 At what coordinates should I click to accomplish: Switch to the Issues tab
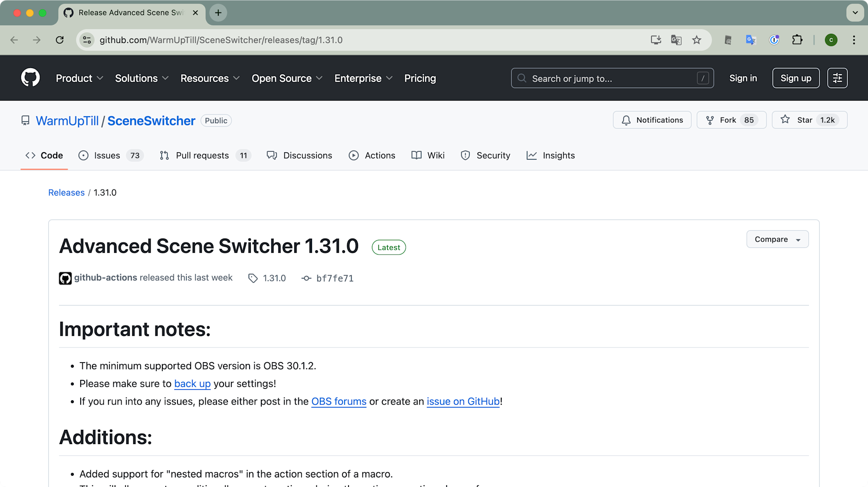111,155
